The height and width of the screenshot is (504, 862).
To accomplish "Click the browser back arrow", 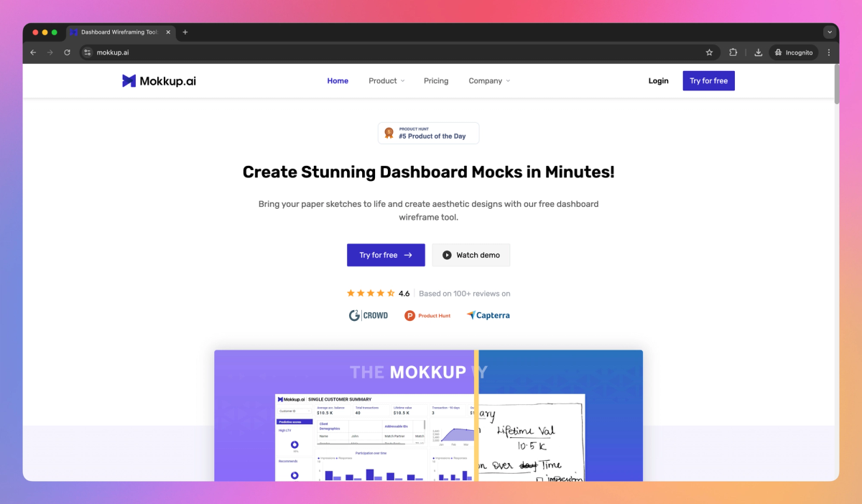I will pos(33,52).
